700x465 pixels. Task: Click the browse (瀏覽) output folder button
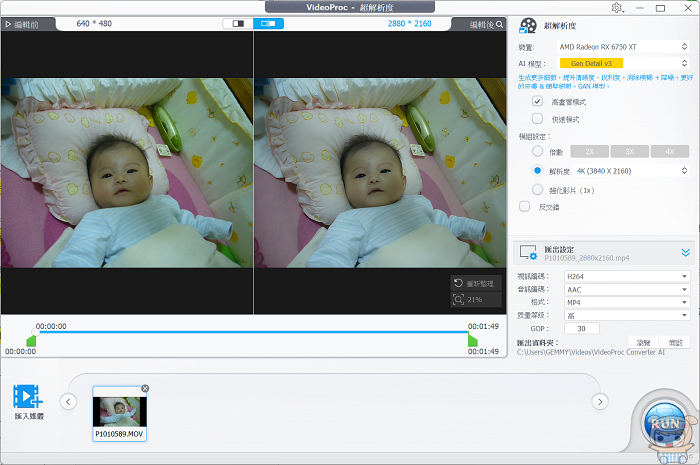[643, 342]
